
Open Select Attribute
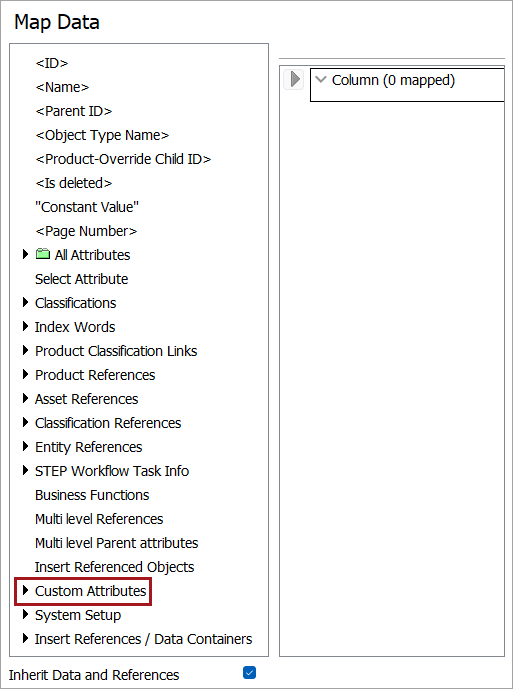[81, 279]
